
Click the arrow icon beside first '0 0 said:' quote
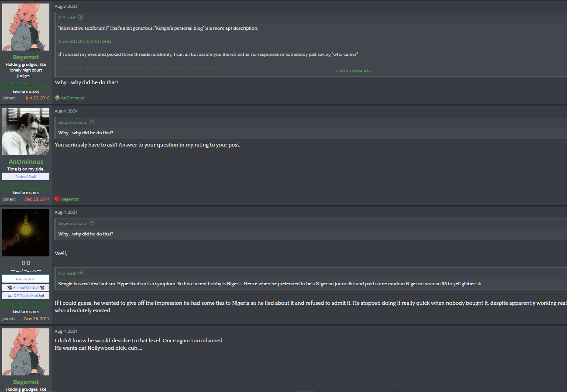(x=81, y=17)
